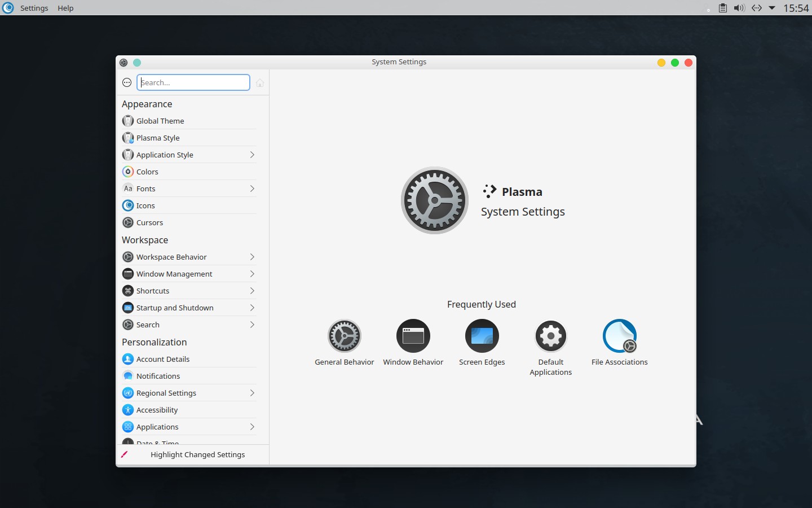Open the hamburger menu next to search
The width and height of the screenshot is (812, 508).
point(127,82)
